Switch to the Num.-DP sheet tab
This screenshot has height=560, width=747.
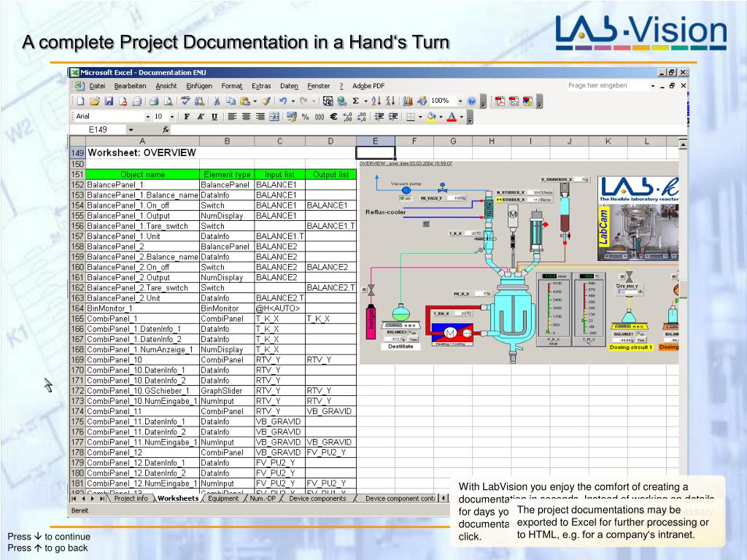pyautogui.click(x=263, y=499)
